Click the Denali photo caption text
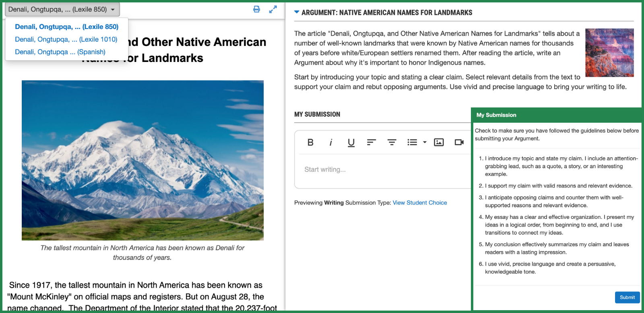Screen dimensions: 644x313 tap(142, 253)
